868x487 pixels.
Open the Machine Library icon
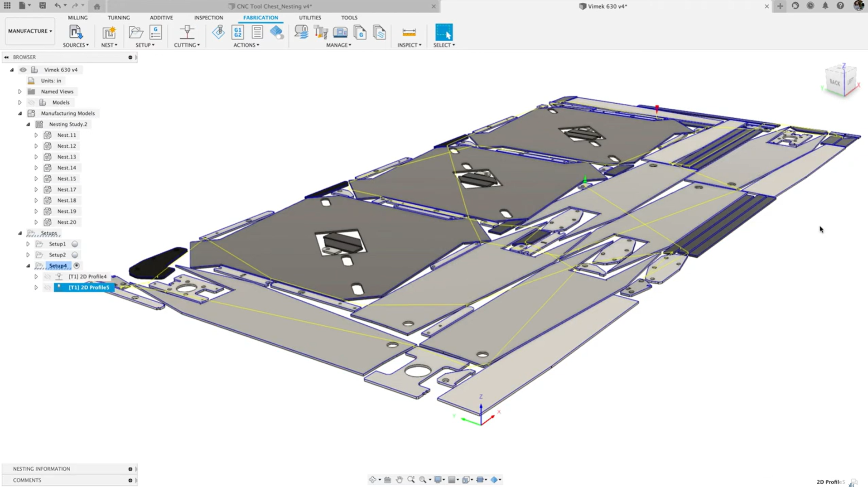pos(340,32)
